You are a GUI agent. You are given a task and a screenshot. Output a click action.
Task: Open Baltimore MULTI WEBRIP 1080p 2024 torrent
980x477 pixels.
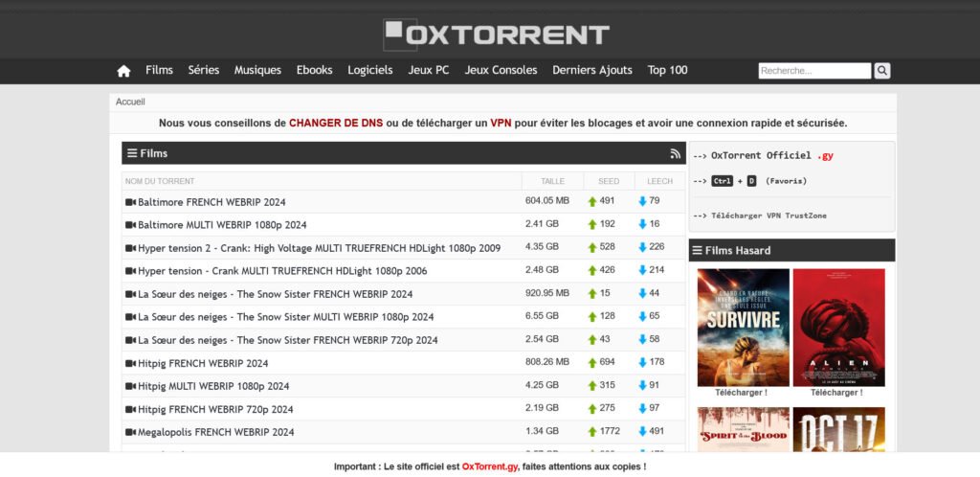[x=222, y=225]
